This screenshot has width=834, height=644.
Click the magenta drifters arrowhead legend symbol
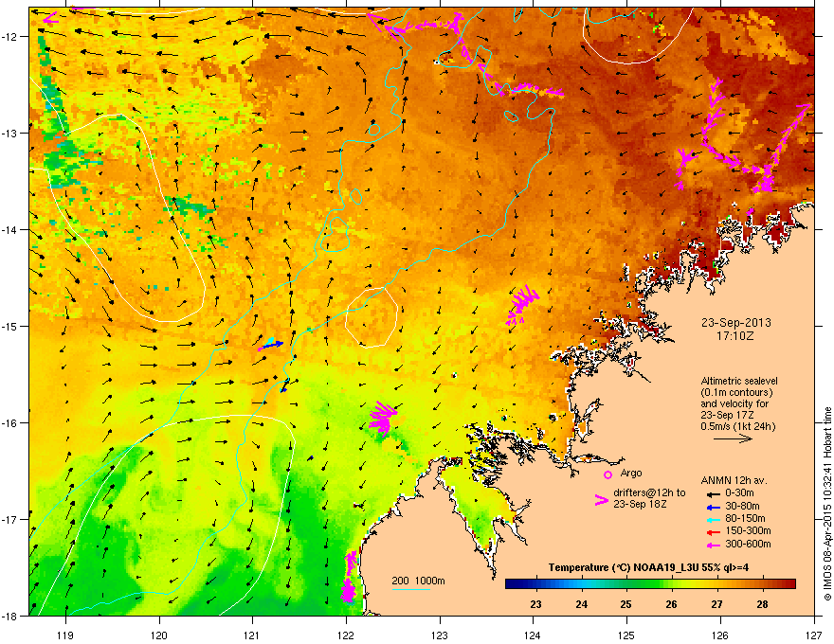tap(602, 500)
